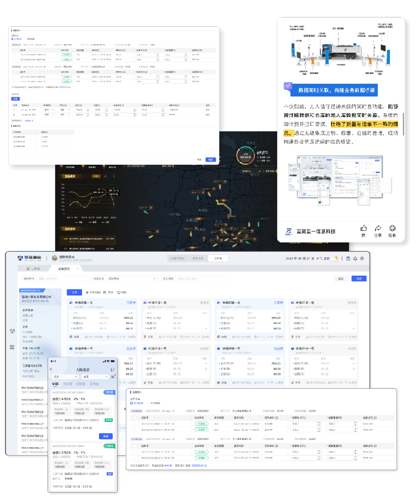
Task: Select the first tab in the mobile list
Action: pos(55,384)
